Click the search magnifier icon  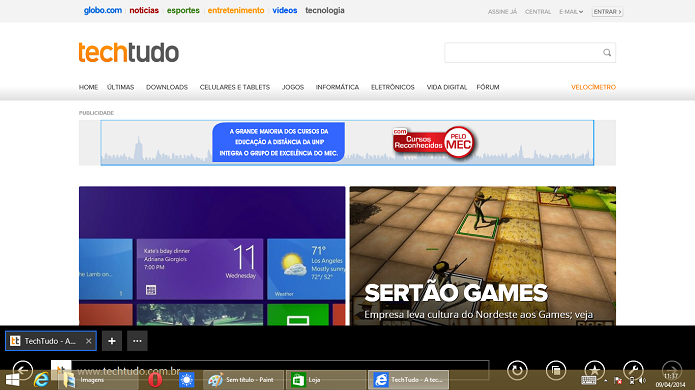[x=607, y=53]
